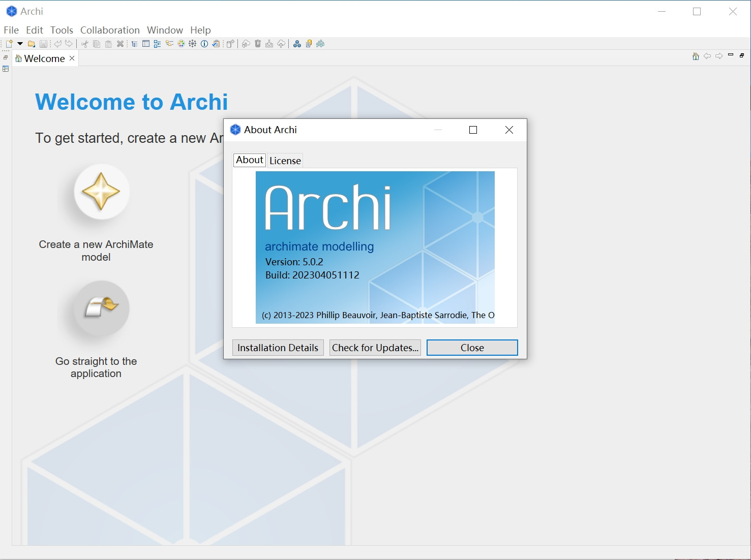Click the cloud upload publish icon
Image resolution: width=751 pixels, height=560 pixels.
(x=281, y=44)
